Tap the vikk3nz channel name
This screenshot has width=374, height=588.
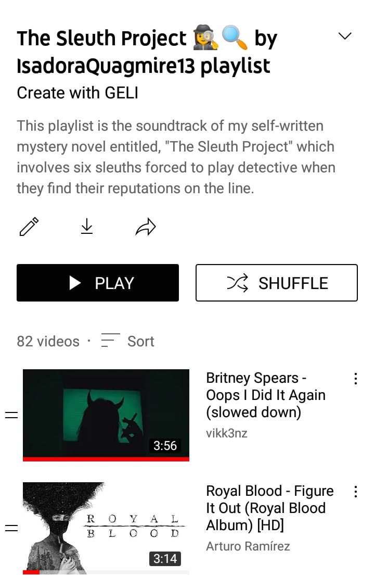(226, 433)
